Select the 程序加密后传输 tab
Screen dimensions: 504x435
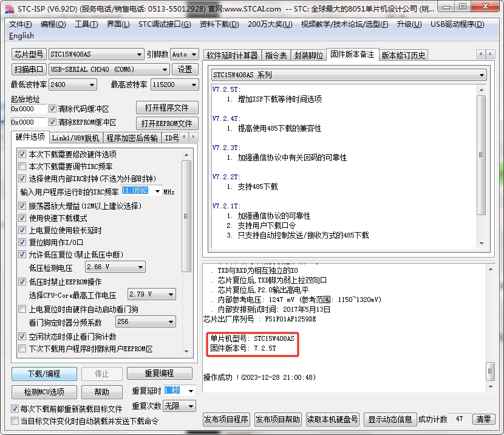[132, 138]
